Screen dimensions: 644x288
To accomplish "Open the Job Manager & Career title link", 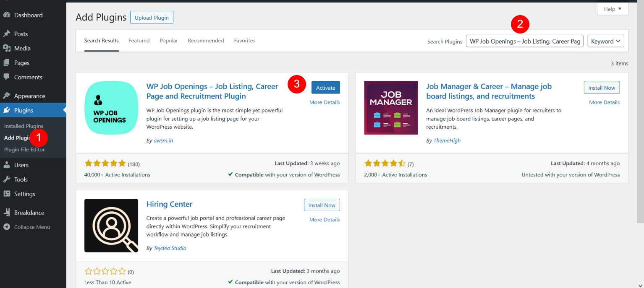I will coord(489,91).
